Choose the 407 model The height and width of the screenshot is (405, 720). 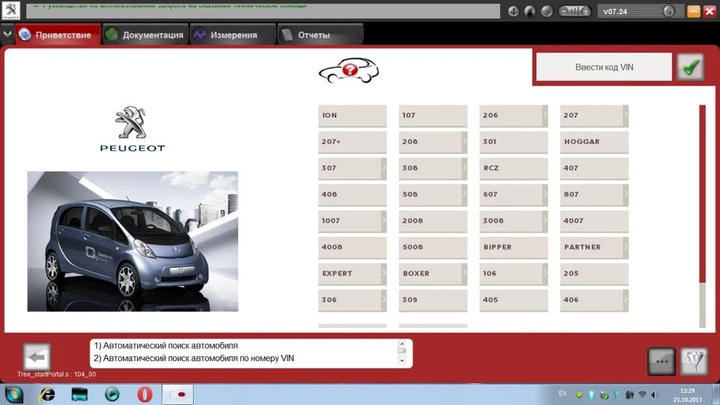[x=594, y=168]
